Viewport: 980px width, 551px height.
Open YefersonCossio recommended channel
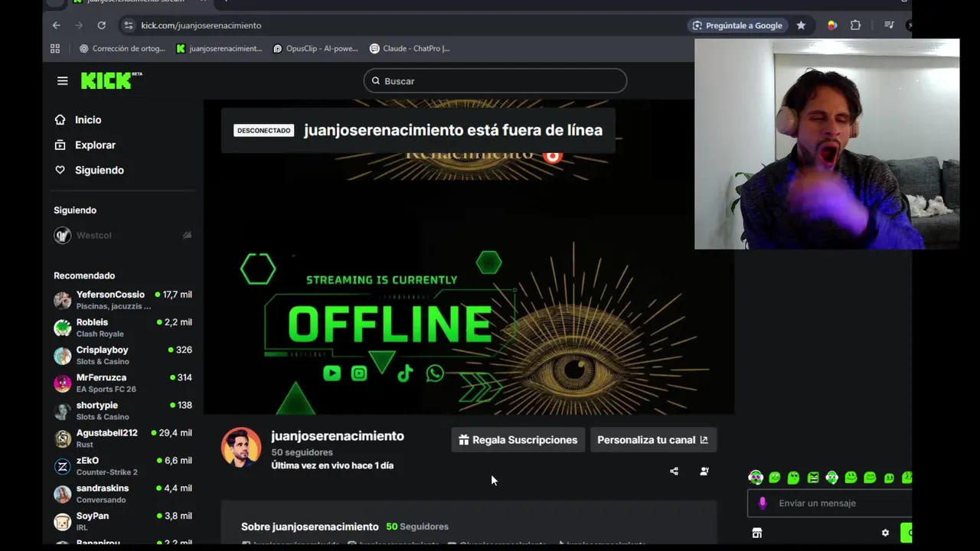pyautogui.click(x=122, y=300)
